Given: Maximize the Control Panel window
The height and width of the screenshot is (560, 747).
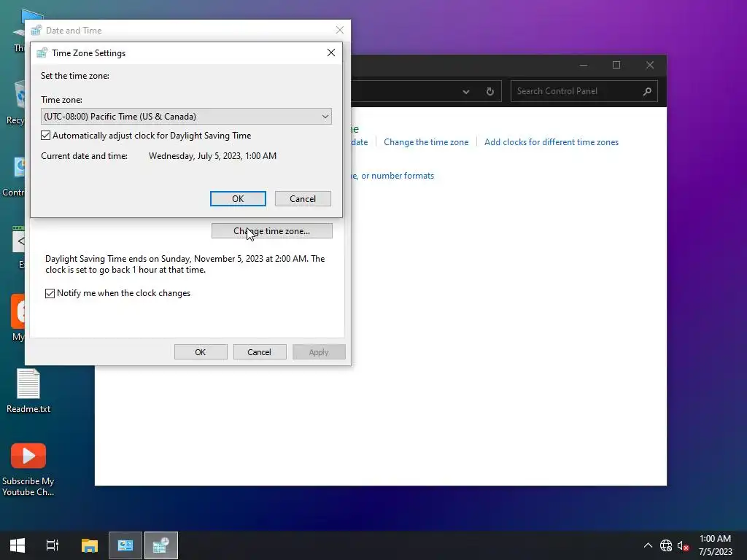Looking at the screenshot, I should click(616, 65).
